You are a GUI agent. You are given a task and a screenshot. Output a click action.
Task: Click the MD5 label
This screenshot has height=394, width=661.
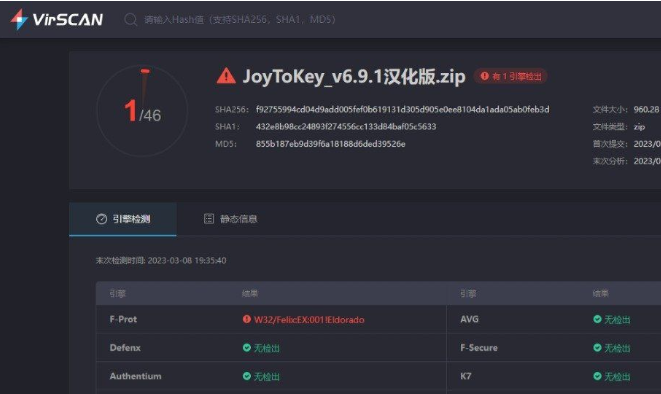(x=226, y=144)
